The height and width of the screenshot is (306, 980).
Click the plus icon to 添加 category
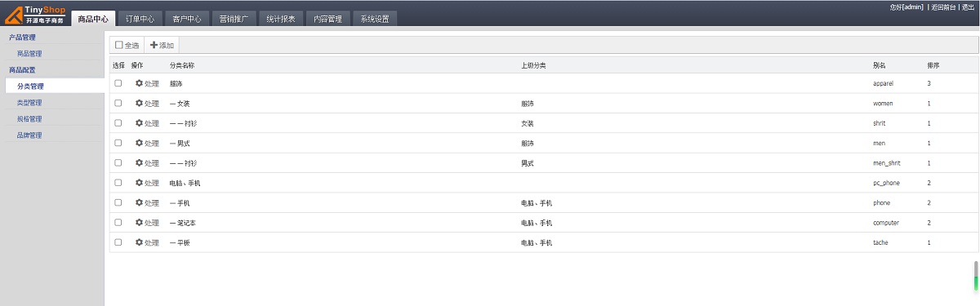pos(154,45)
